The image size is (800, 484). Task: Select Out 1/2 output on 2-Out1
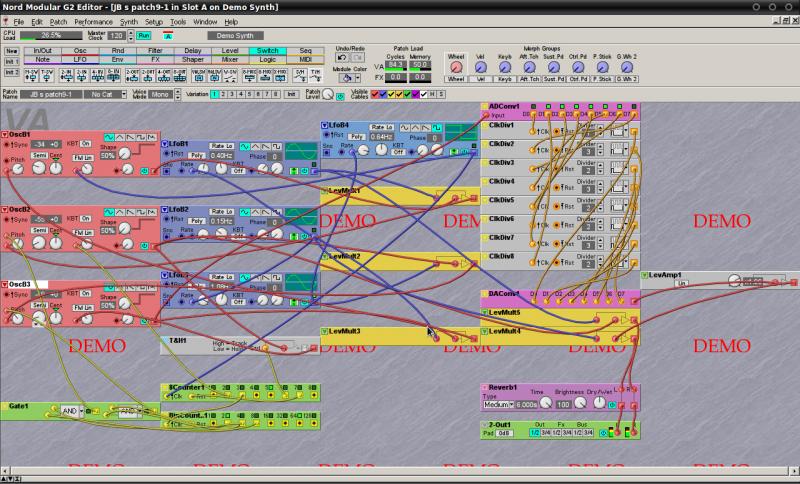pos(535,433)
